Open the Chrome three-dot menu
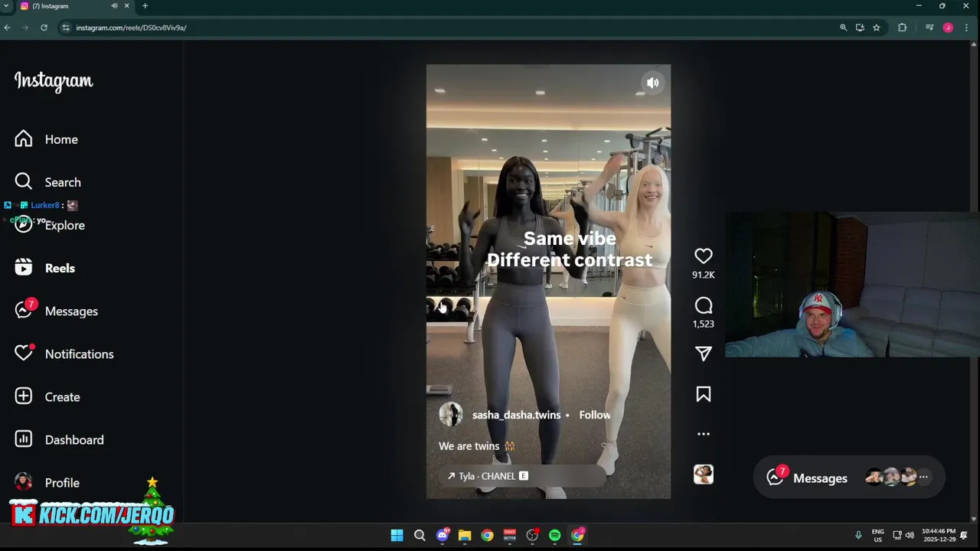The width and height of the screenshot is (980, 551). [x=966, y=28]
